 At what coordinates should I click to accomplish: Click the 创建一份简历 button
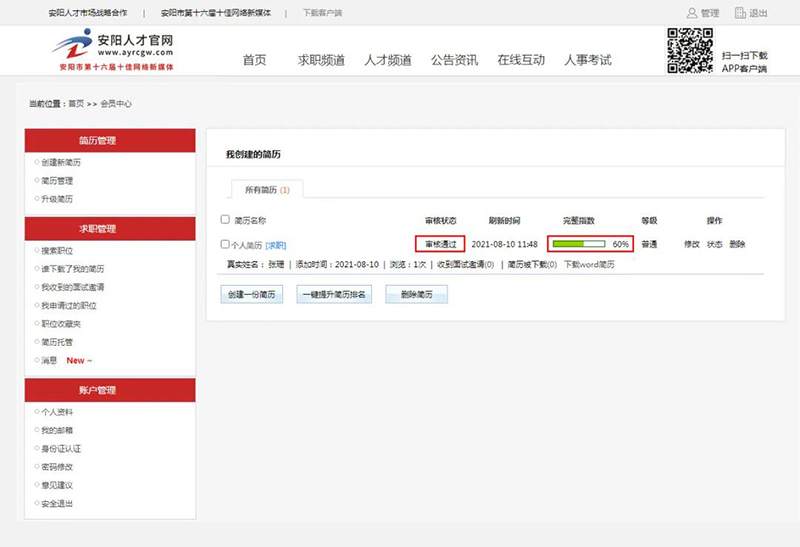click(251, 294)
